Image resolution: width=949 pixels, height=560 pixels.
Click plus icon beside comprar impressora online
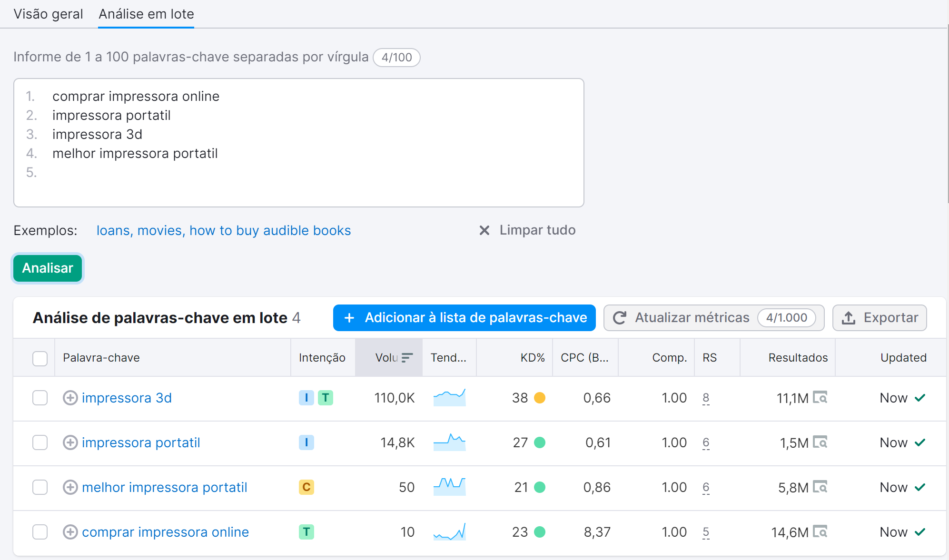pos(70,532)
